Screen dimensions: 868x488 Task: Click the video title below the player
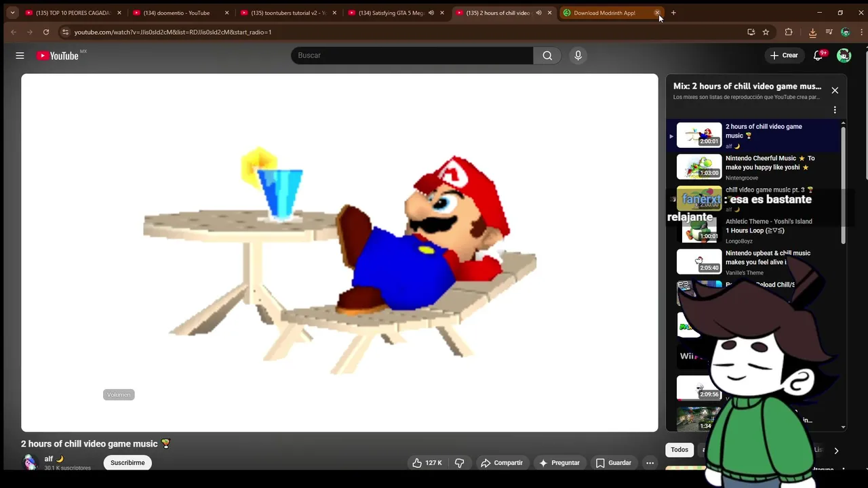point(96,444)
